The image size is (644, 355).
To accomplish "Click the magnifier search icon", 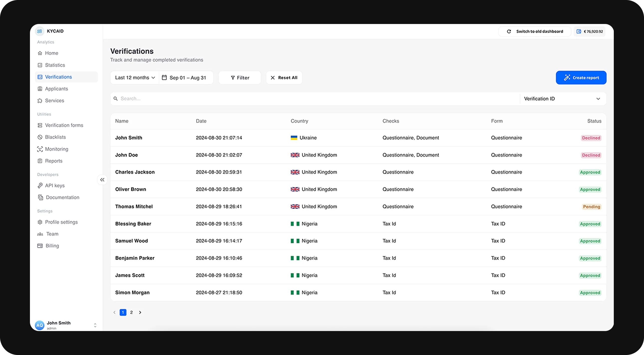I will click(x=116, y=99).
